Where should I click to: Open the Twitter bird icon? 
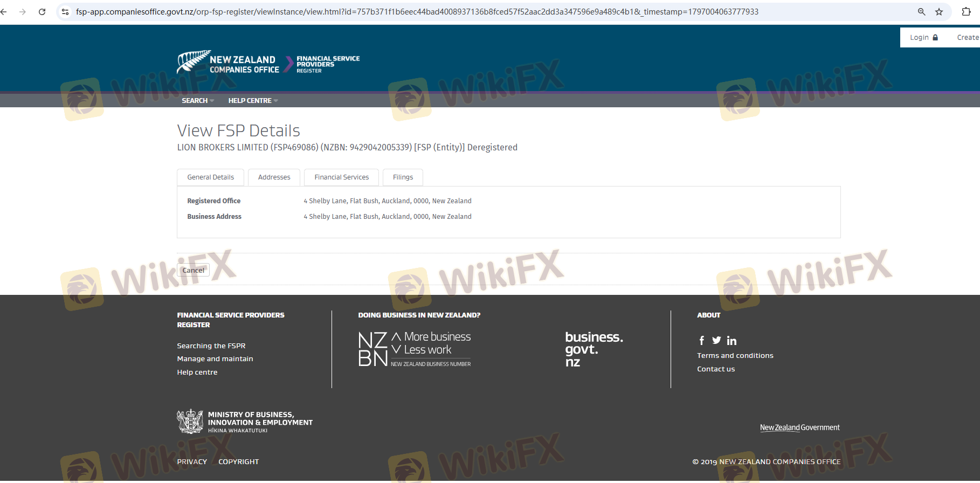(x=716, y=341)
